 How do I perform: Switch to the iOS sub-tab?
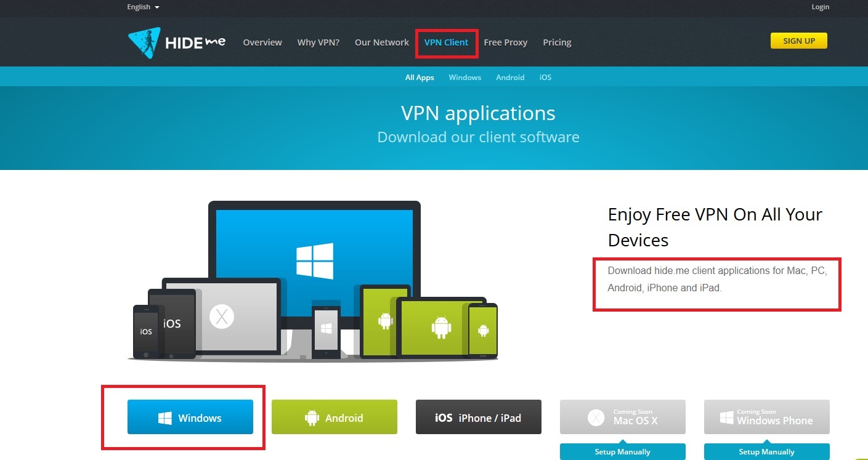click(545, 78)
